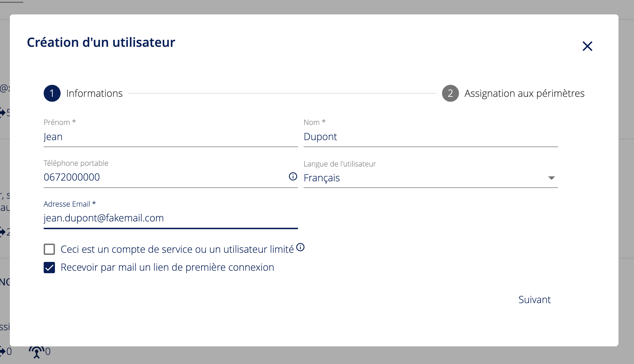The width and height of the screenshot is (634, 364).
Task: Click the 'Recevoir par mail un lien' label
Action: point(167,268)
